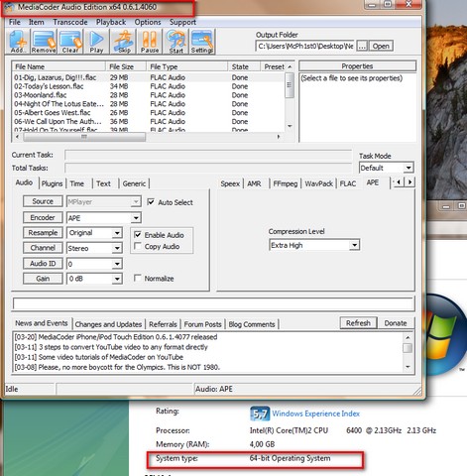Open the Transcode menu
This screenshot has width=467, height=476.
(70, 22)
